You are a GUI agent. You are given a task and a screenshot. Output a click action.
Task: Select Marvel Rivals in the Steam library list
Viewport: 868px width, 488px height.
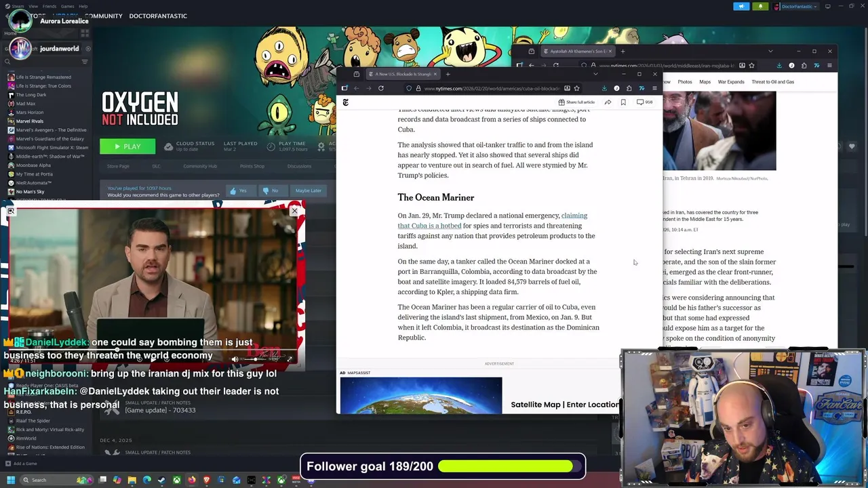coord(29,121)
